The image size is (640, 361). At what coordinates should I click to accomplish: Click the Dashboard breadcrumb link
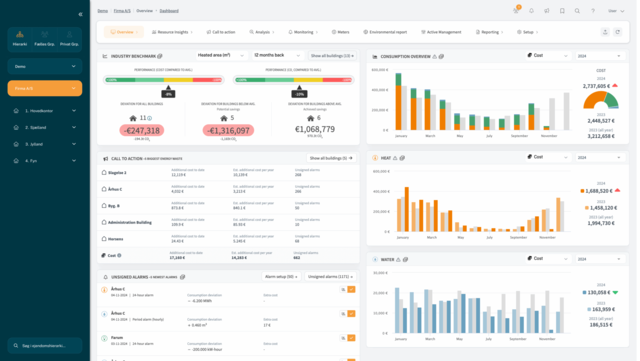169,11
